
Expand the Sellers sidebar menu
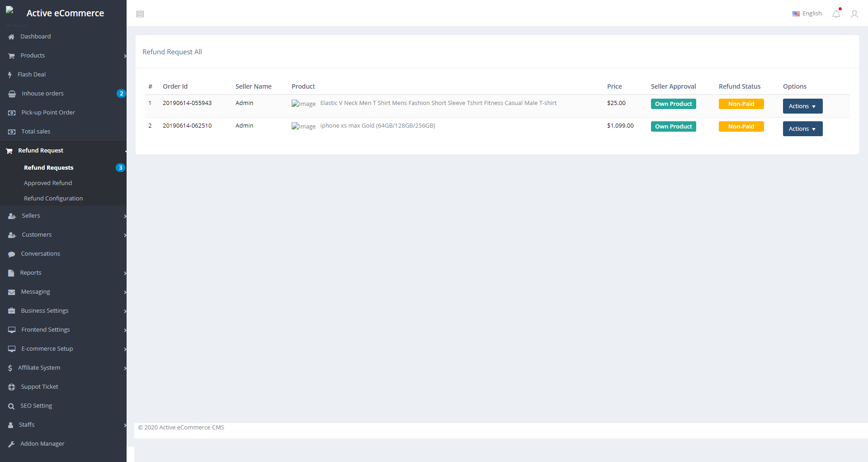coord(31,216)
